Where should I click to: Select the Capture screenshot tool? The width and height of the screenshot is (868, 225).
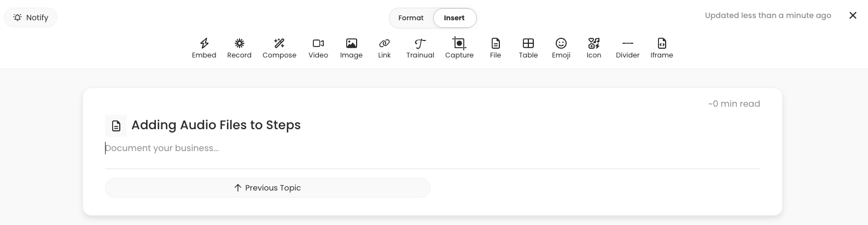point(459,48)
